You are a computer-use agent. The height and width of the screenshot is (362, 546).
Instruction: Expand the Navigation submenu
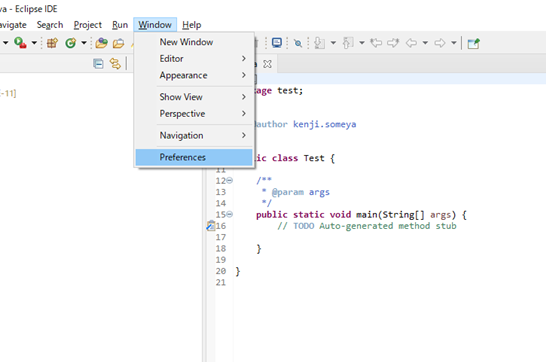(x=194, y=135)
